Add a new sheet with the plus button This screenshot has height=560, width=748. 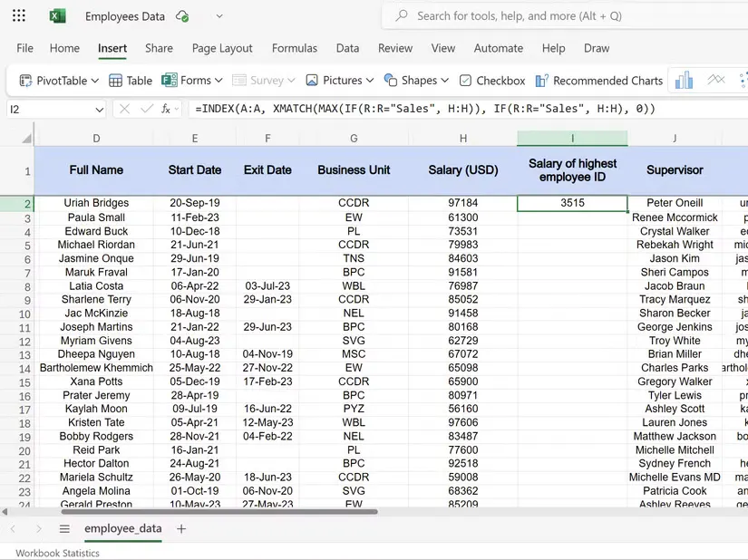[180, 528]
